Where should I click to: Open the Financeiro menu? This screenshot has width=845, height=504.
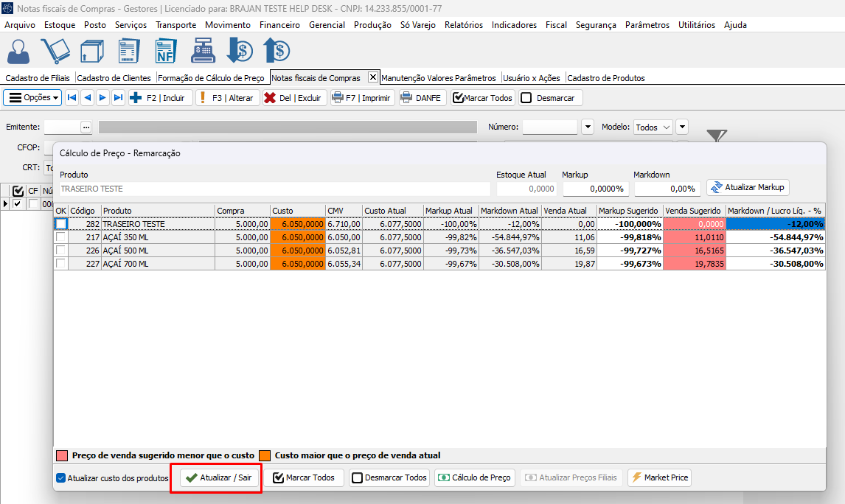[x=279, y=24]
